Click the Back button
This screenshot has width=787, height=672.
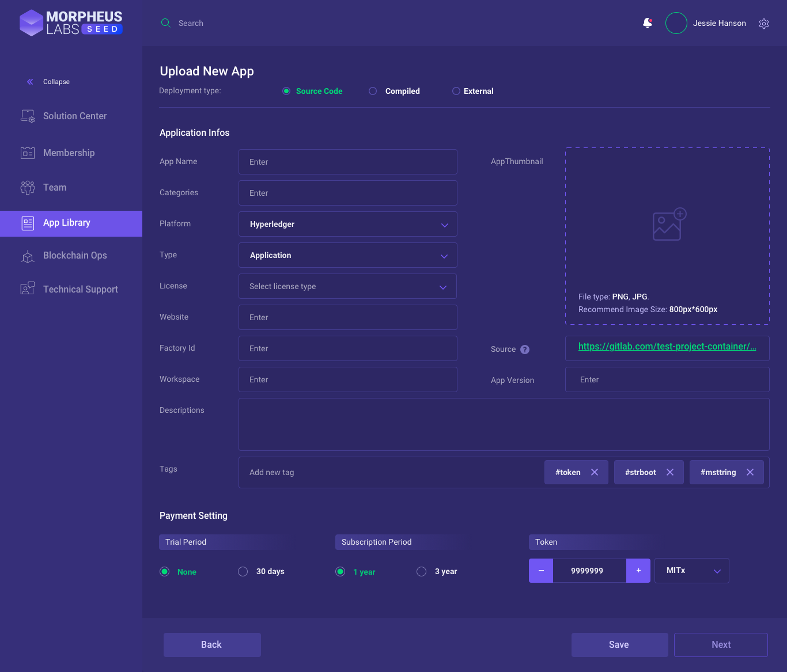(212, 645)
